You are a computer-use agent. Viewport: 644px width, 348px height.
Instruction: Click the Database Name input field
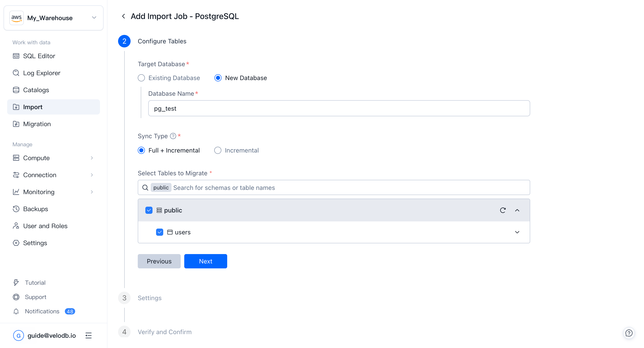[x=339, y=108]
